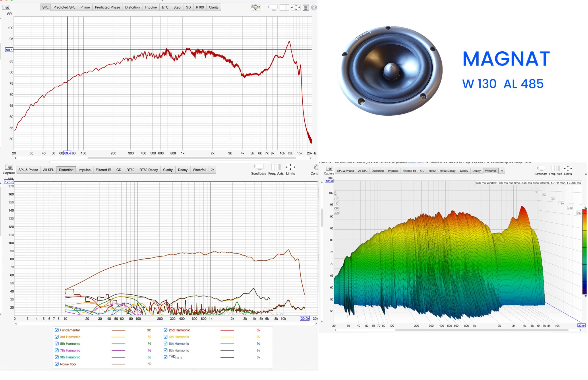
Task: Click right scroll arrow below SPL graph
Action: pos(310,158)
